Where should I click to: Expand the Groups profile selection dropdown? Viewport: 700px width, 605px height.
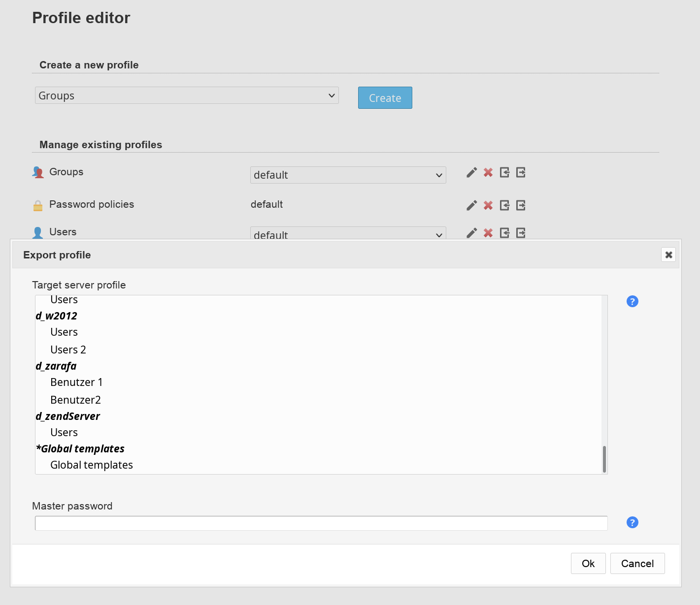coord(348,175)
